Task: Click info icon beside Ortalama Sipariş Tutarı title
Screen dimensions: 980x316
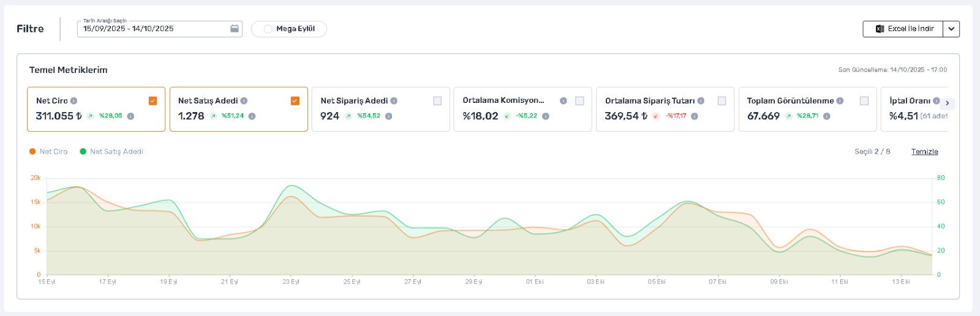Action: 701,100
